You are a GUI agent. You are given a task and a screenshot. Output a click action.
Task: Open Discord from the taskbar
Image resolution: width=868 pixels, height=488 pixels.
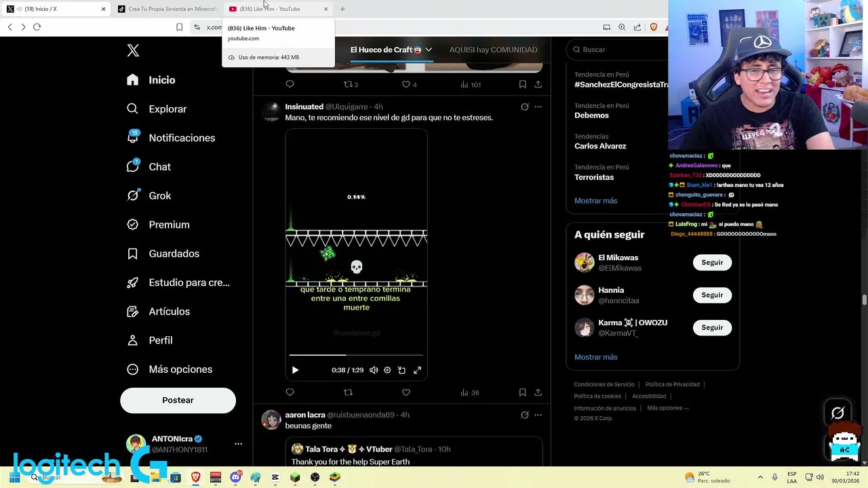(x=235, y=477)
